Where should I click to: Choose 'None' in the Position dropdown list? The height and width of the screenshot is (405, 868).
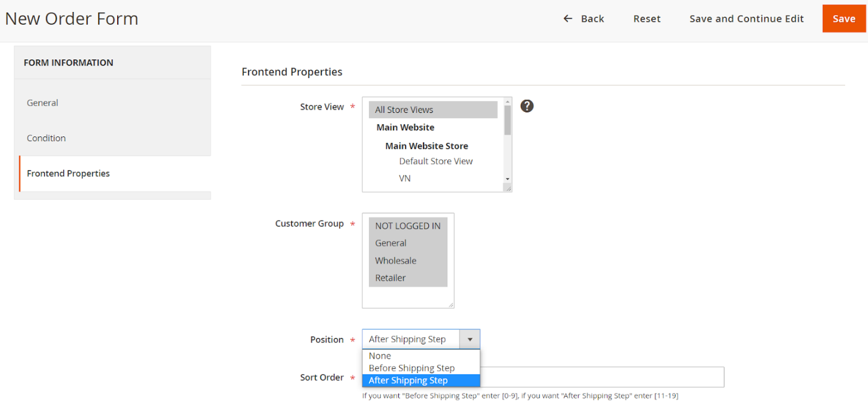(380, 356)
